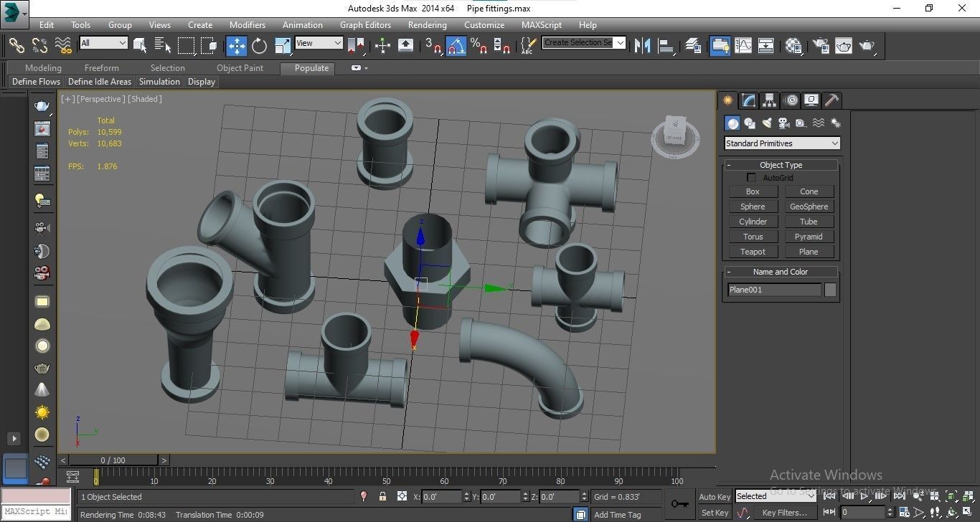This screenshot has width=980, height=522.
Task: Toggle the Graphite ribbon icon
Action: (x=720, y=45)
